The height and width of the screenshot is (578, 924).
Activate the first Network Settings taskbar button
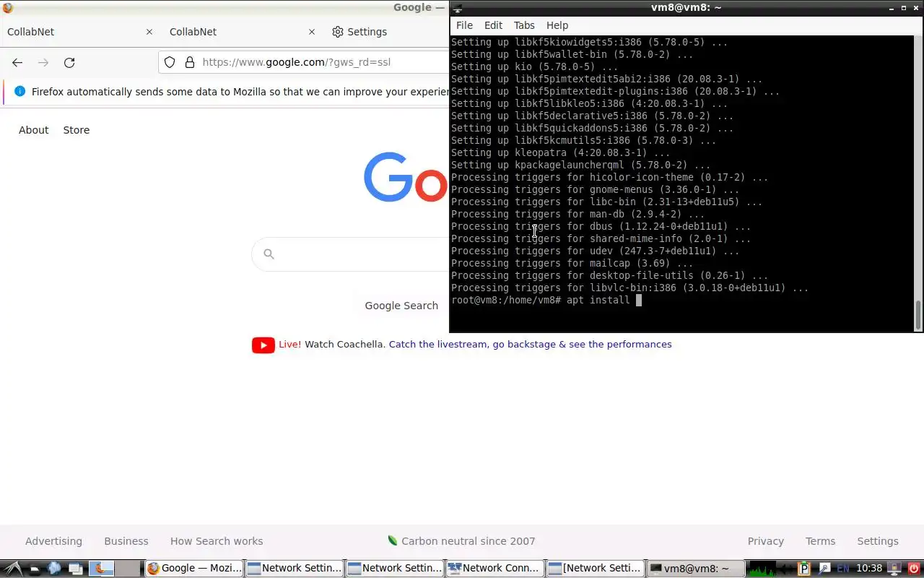[295, 569]
